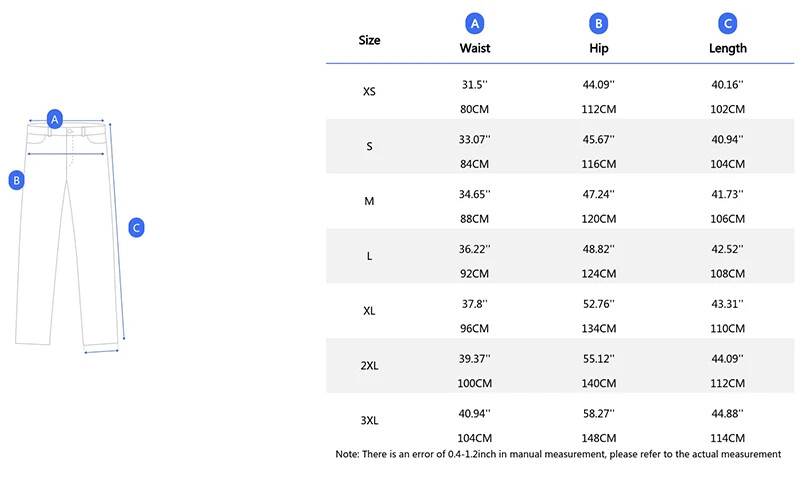The width and height of the screenshot is (800, 482).
Task: Click the Waist column header text
Action: [475, 48]
